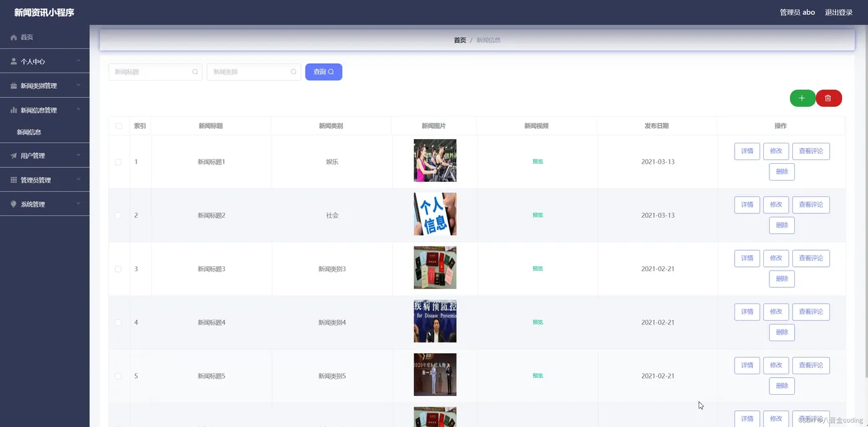Expand the 系统管理 chevron
The height and width of the screenshot is (427, 868).
[79, 204]
